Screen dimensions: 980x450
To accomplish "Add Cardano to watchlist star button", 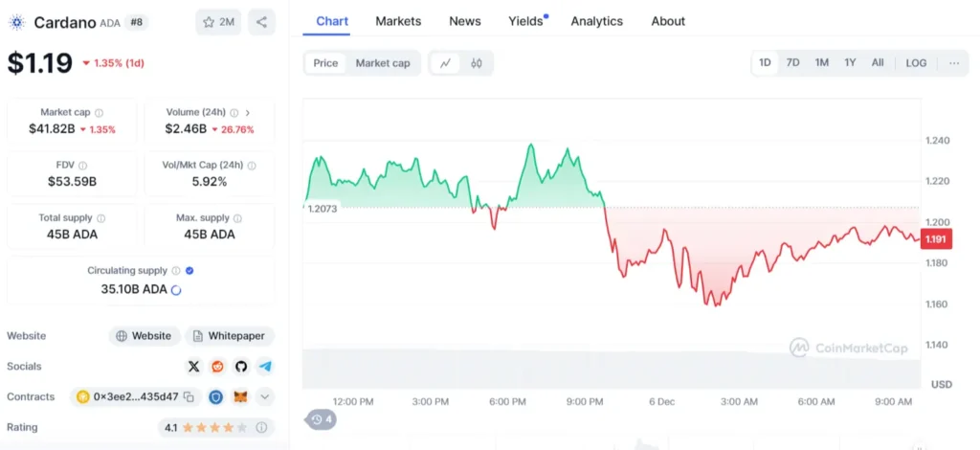I will tap(218, 23).
